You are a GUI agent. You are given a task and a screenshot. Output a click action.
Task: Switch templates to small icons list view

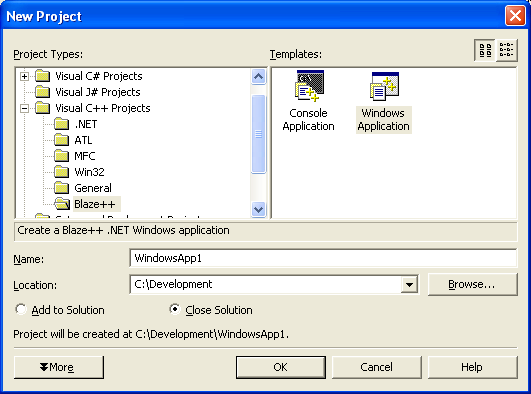[x=506, y=50]
